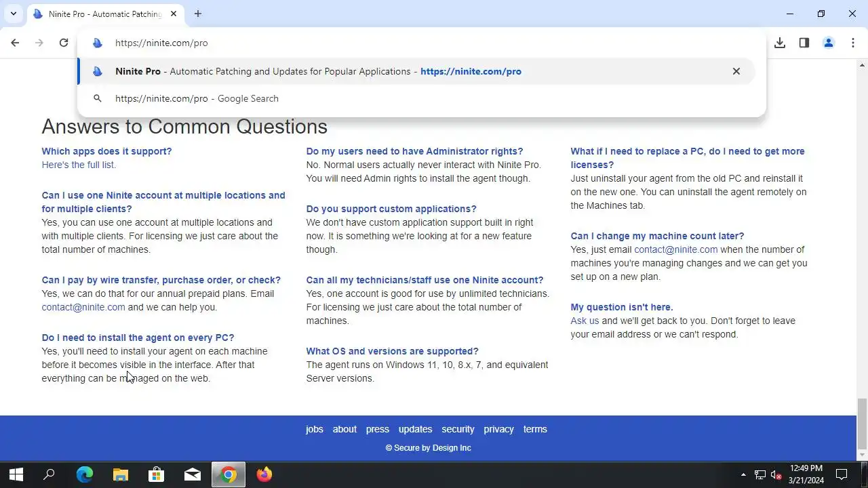This screenshot has height=488, width=868.
Task: Launch Microsoft Edge from taskbar
Action: (85, 474)
